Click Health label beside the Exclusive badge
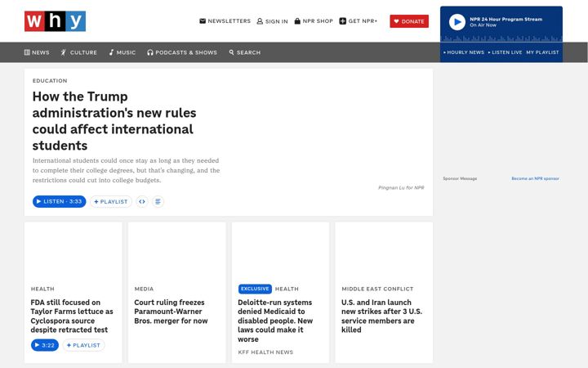588x368 pixels. (287, 289)
